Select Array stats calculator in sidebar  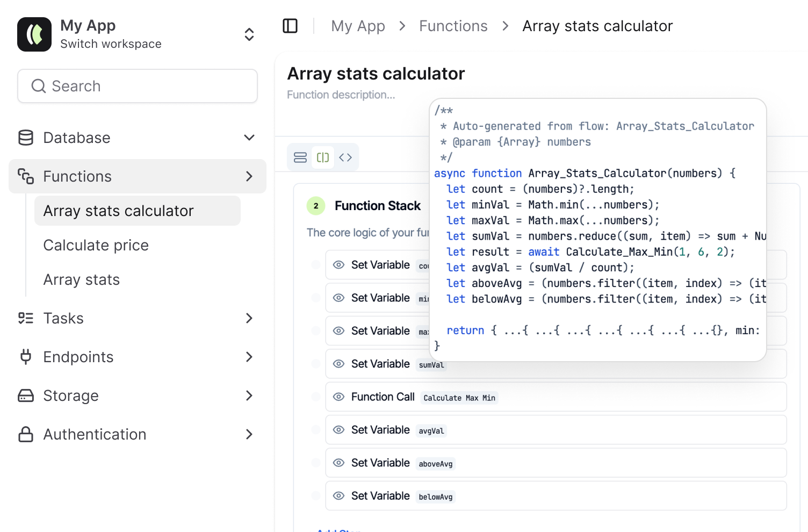tap(138, 211)
